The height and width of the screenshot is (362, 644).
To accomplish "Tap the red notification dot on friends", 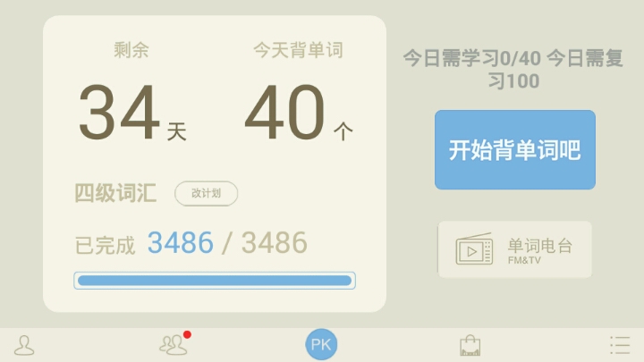I will (187, 334).
